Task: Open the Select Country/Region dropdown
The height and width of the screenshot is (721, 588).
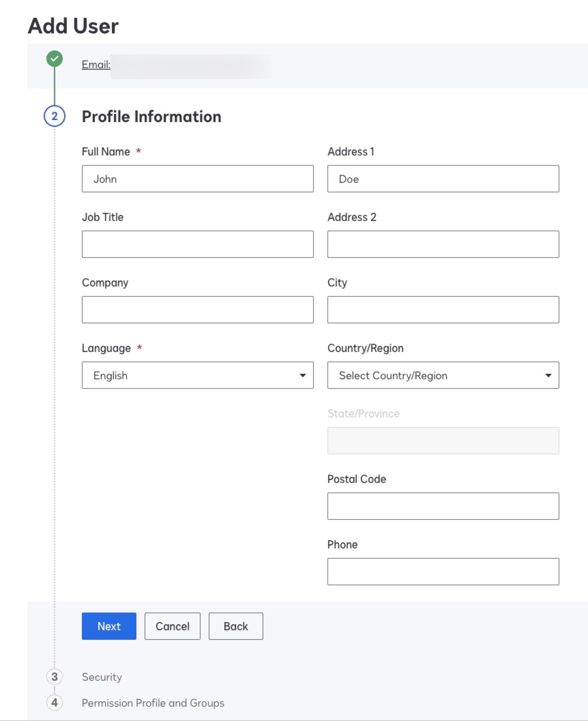Action: coord(443,375)
